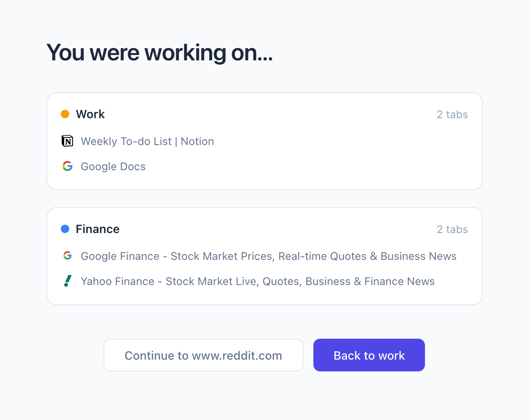Click the Yahoo Finance exclamation icon
The width and height of the screenshot is (529, 420).
(x=67, y=281)
